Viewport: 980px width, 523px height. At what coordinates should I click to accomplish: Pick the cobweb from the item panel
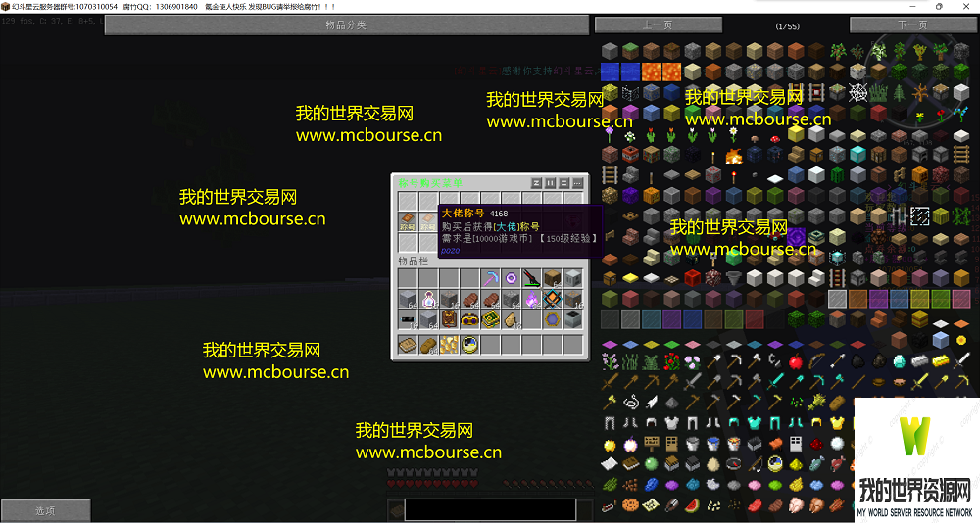(x=857, y=92)
